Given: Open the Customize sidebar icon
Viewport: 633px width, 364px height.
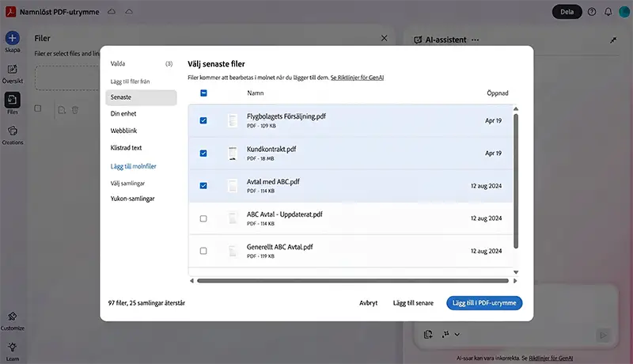Looking at the screenshot, I should click(13, 317).
